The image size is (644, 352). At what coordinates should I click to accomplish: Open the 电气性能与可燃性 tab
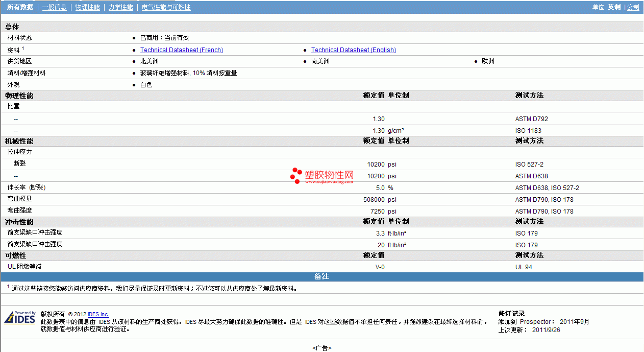coord(166,7)
